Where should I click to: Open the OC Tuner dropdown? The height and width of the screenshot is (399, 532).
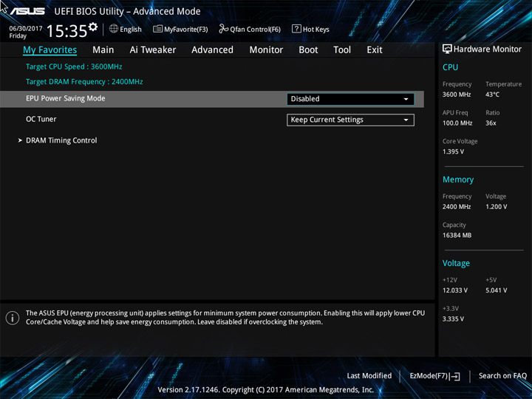350,120
